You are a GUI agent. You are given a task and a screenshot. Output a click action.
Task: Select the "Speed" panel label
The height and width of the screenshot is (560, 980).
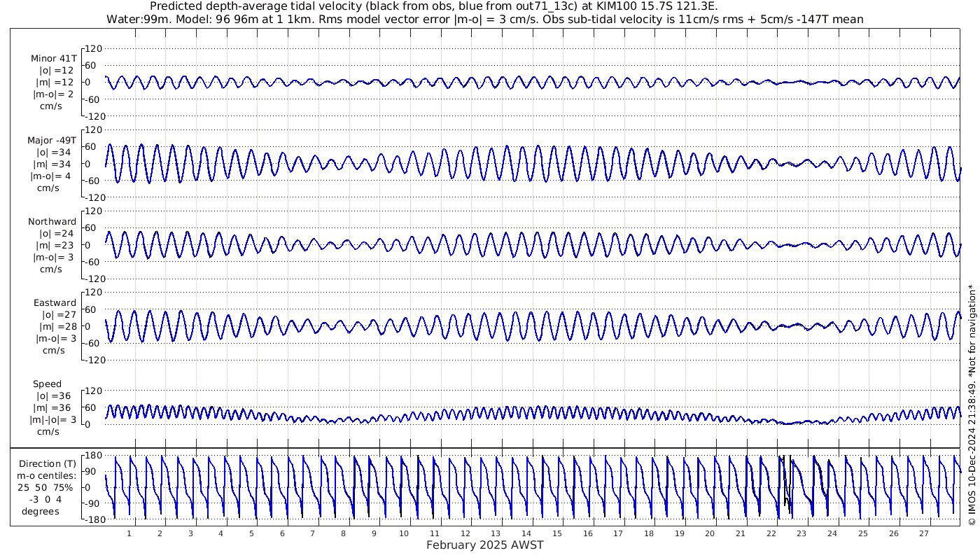(48, 384)
